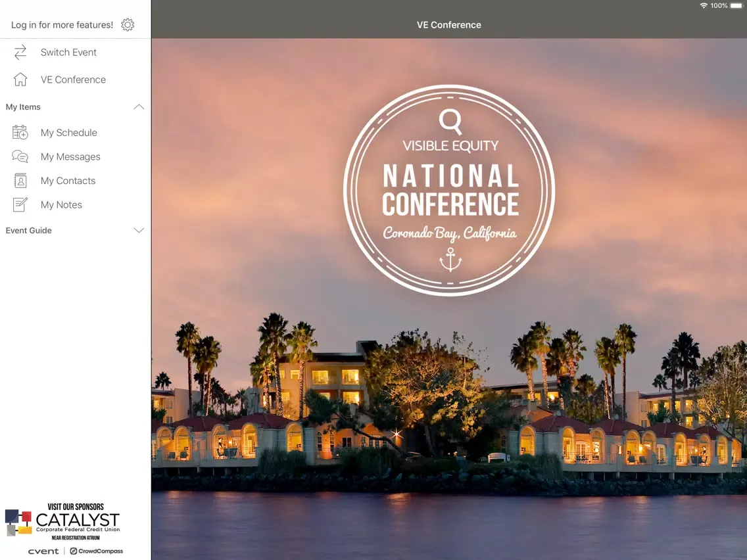Click the Event Guide section header
The height and width of the screenshot is (560, 747).
tap(76, 231)
